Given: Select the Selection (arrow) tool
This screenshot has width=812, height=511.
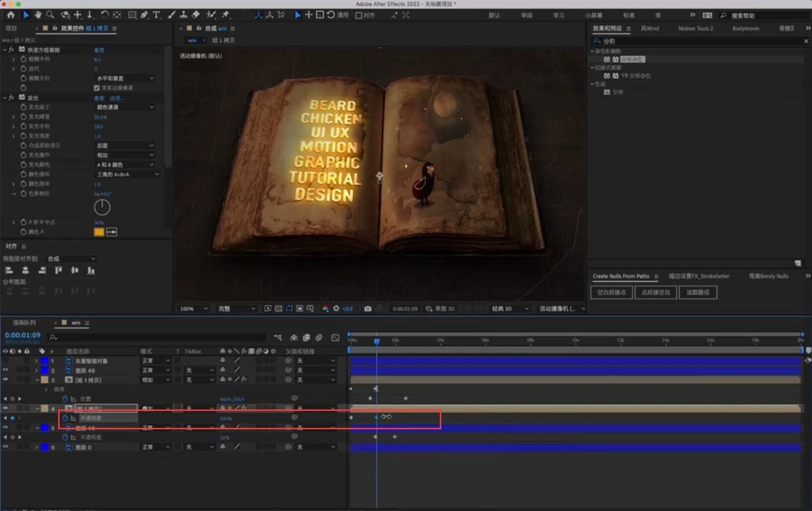Looking at the screenshot, I should click(x=26, y=15).
